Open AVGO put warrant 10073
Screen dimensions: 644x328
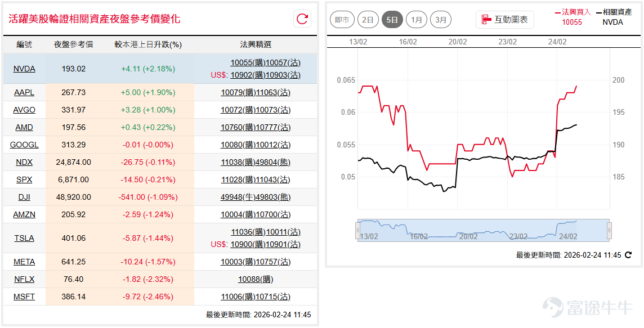point(273,110)
